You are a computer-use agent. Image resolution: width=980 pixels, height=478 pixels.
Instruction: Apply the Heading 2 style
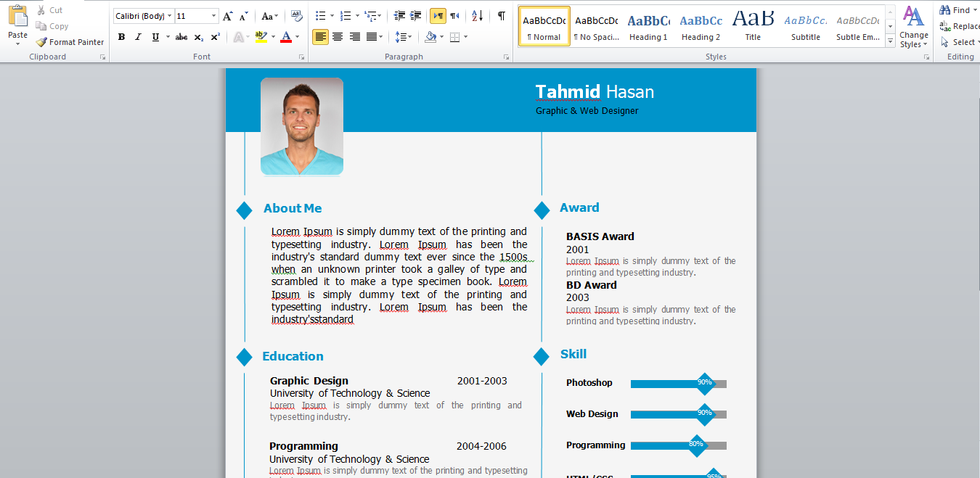click(x=701, y=27)
